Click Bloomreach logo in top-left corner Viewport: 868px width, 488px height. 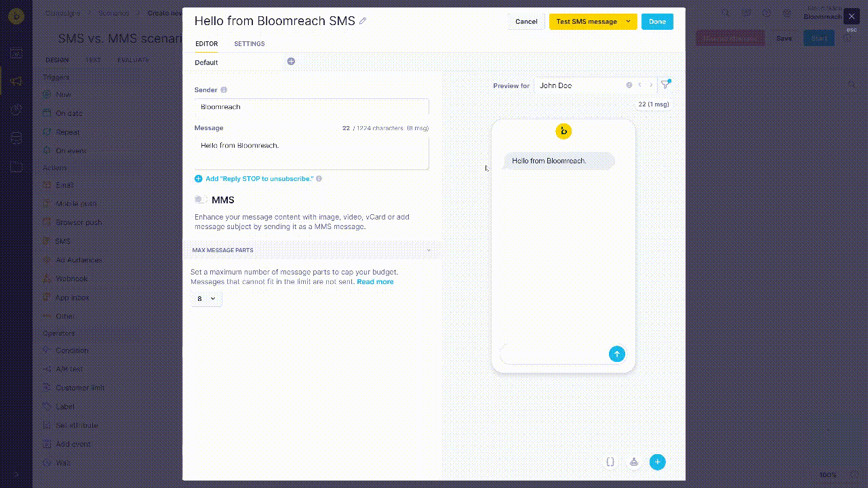coord(16,16)
